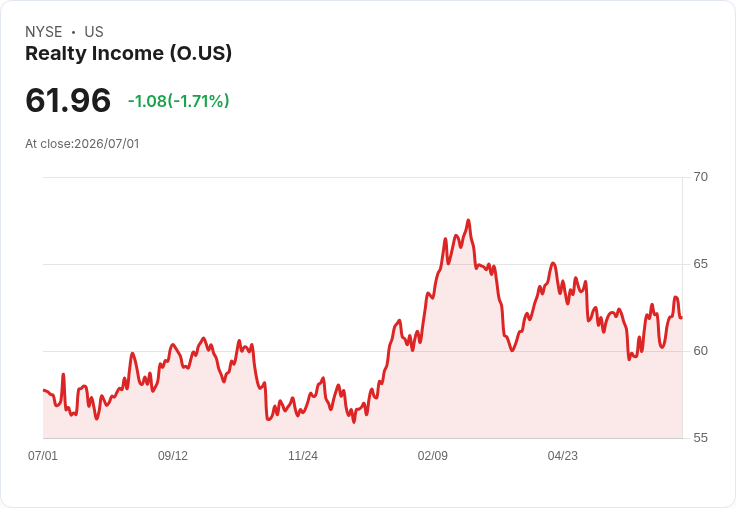Click the At close 2026/07/01 text
736x508 pixels.
coord(82,144)
